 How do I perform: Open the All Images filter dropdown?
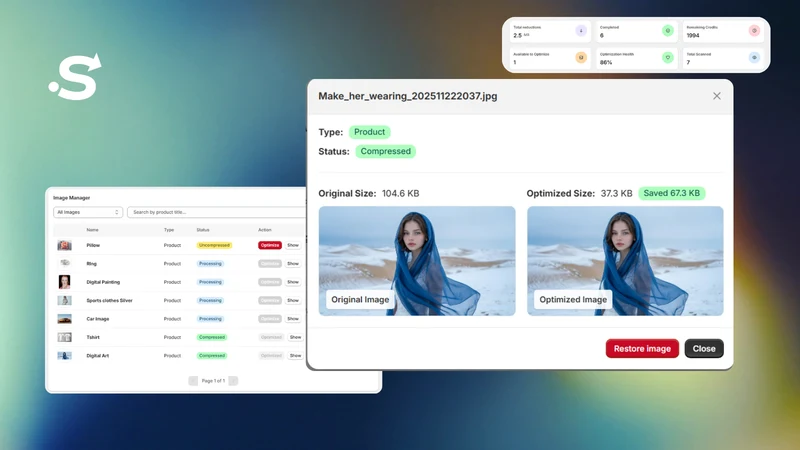click(x=88, y=212)
